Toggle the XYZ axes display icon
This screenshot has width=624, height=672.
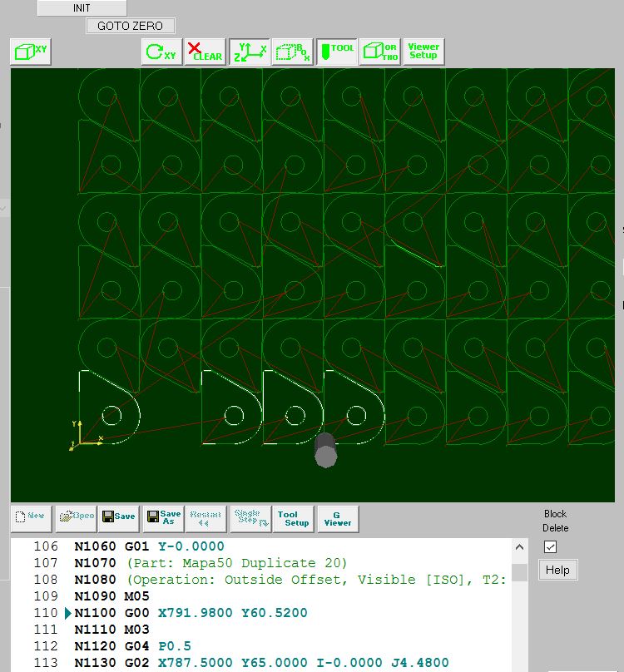(248, 52)
